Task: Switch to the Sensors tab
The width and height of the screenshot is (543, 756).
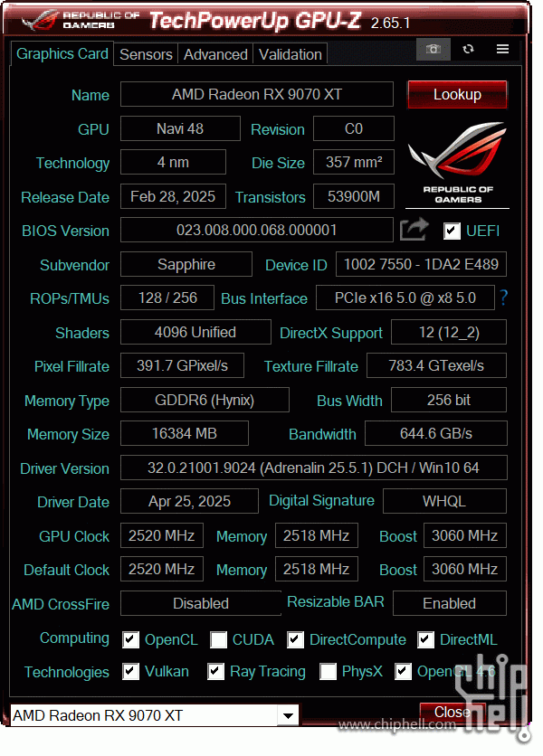Action: (146, 54)
